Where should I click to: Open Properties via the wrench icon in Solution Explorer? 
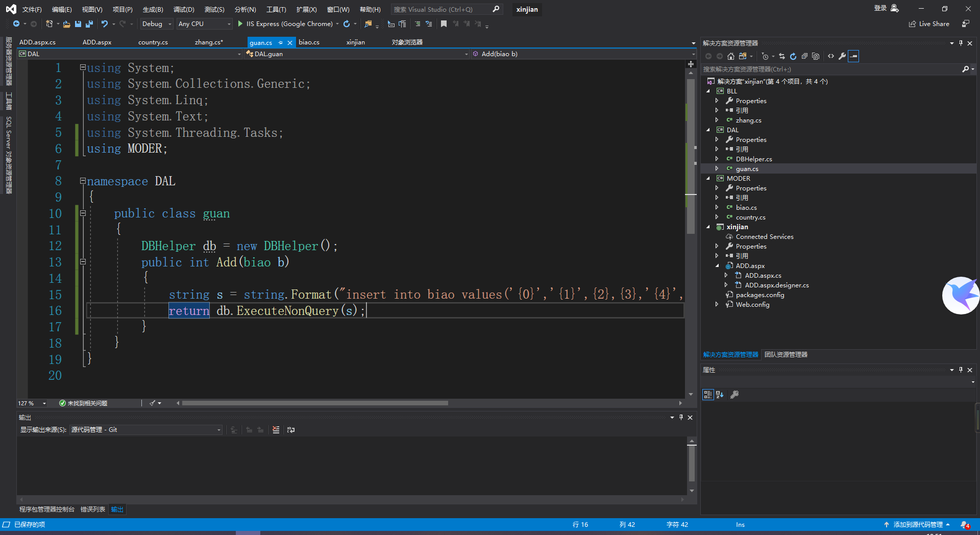842,56
